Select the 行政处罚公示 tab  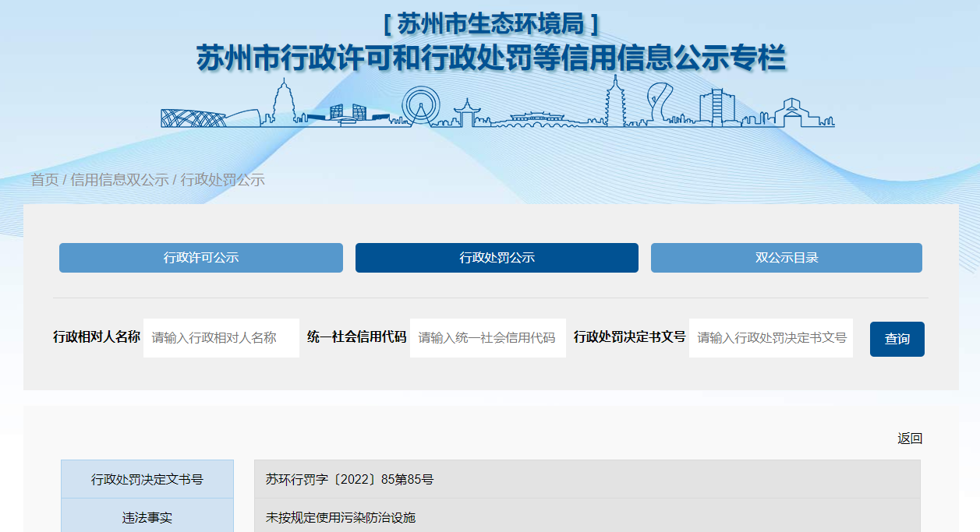(497, 258)
